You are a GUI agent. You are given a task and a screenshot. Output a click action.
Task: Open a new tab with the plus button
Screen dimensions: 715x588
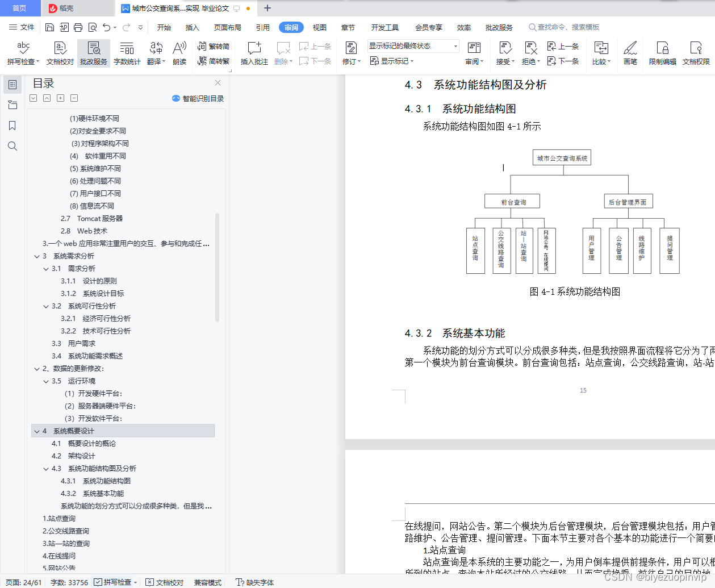coord(267,8)
